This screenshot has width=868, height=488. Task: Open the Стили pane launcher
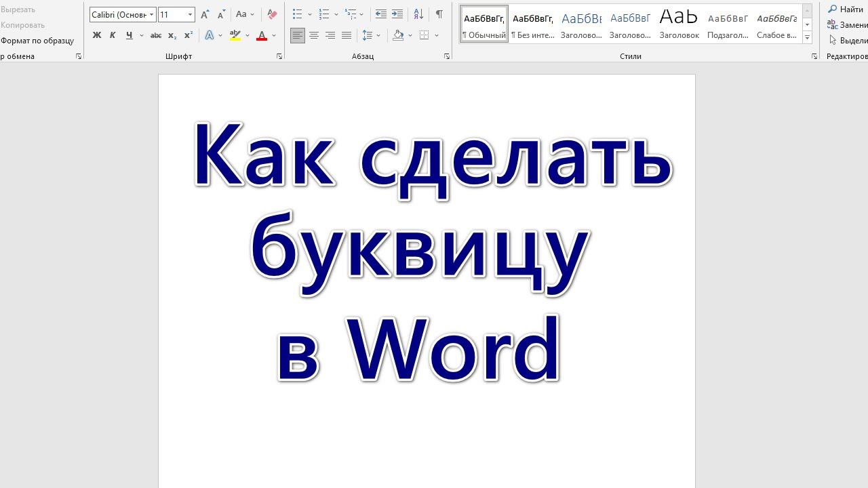tap(814, 56)
